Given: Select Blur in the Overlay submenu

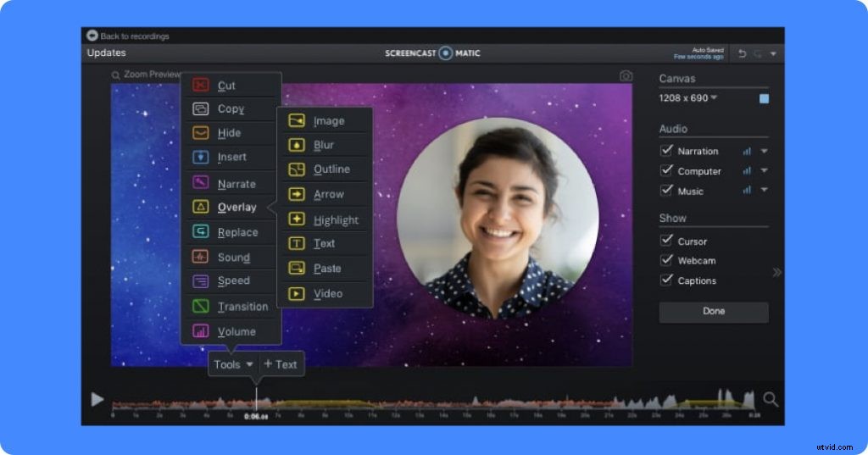Looking at the screenshot, I should tap(326, 145).
